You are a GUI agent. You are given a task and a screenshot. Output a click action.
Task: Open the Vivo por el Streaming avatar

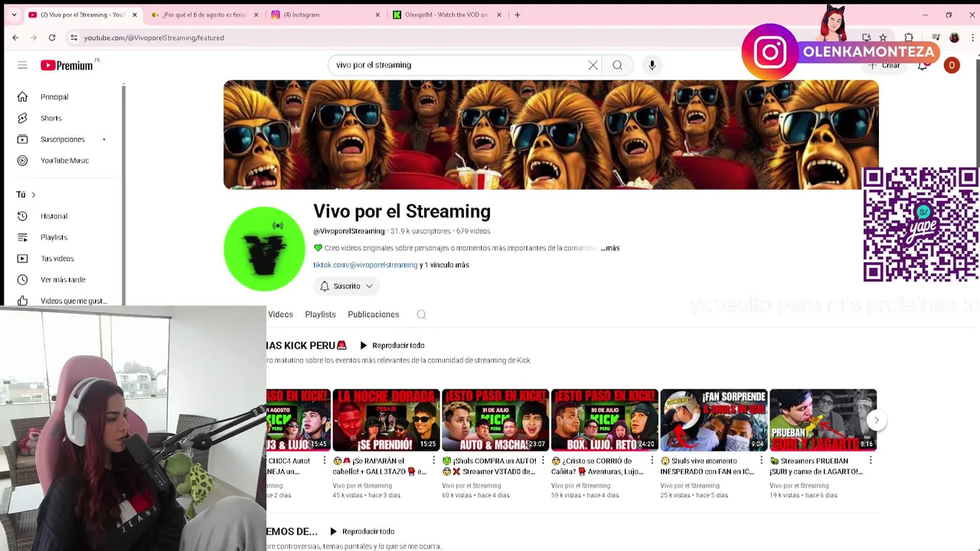[x=264, y=249]
